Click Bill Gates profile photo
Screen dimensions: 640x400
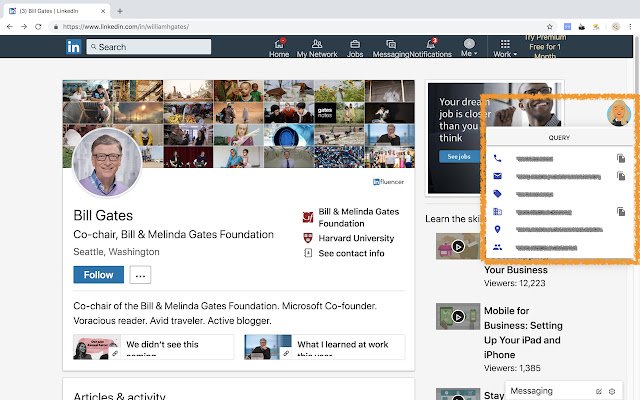coord(107,162)
